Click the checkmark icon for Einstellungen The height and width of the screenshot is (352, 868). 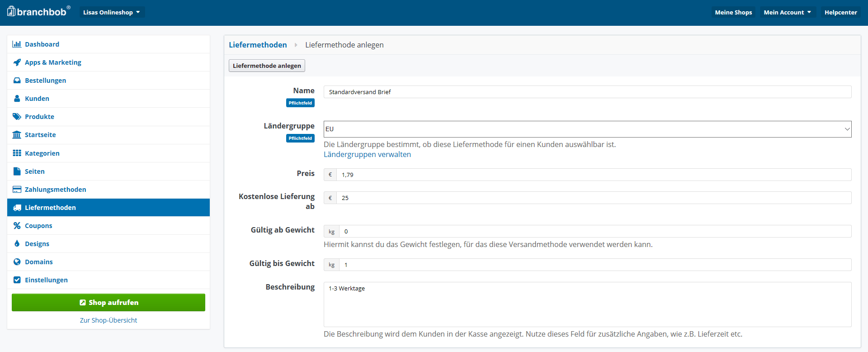pyautogui.click(x=17, y=280)
